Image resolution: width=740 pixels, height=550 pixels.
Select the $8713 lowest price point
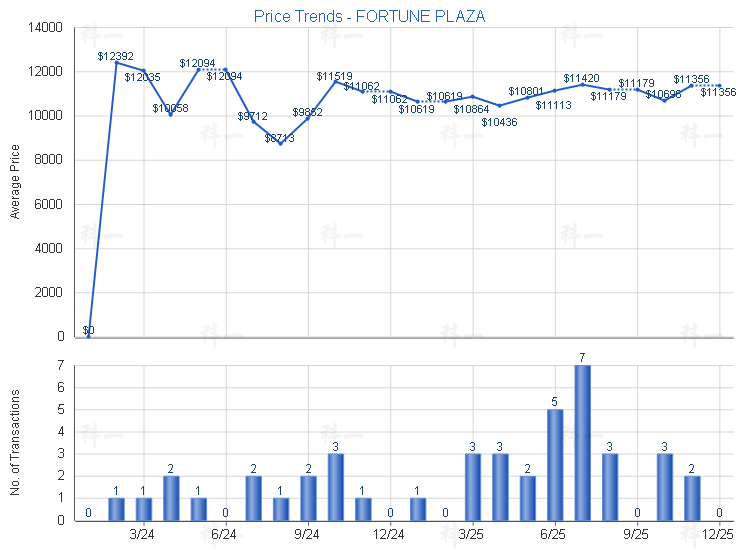click(x=281, y=144)
